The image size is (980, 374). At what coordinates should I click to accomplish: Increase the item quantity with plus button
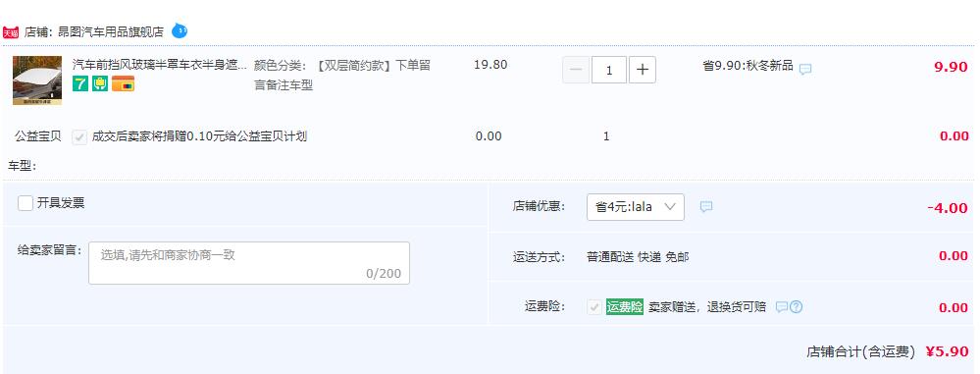[642, 70]
